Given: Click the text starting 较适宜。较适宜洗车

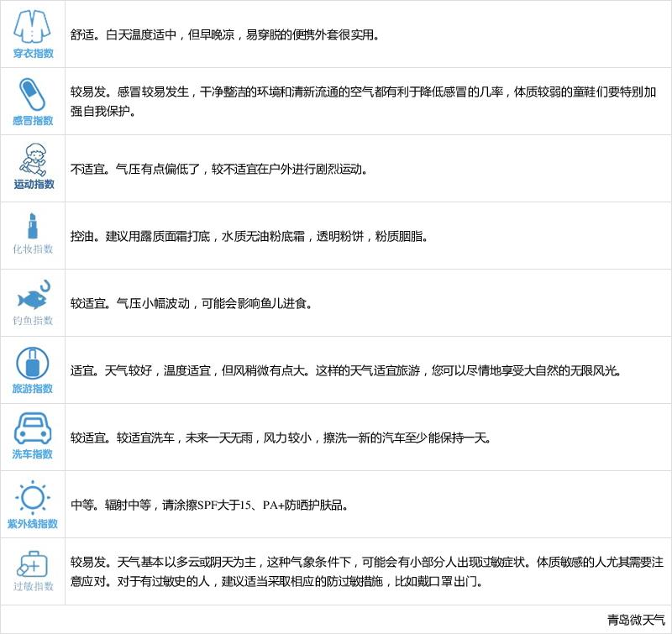Looking at the screenshot, I should 281,438.
